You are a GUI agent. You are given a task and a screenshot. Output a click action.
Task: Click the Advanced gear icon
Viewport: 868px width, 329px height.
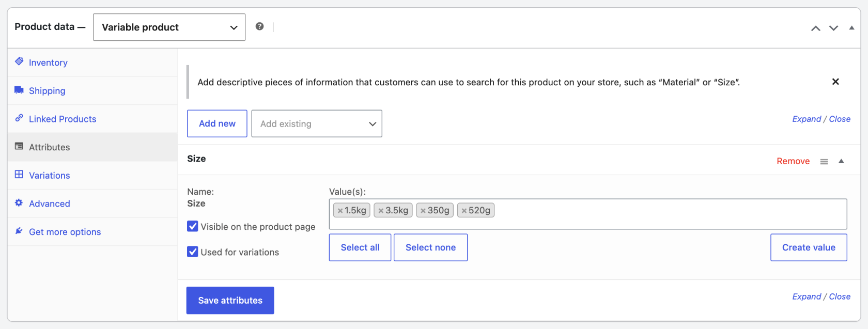click(x=19, y=202)
